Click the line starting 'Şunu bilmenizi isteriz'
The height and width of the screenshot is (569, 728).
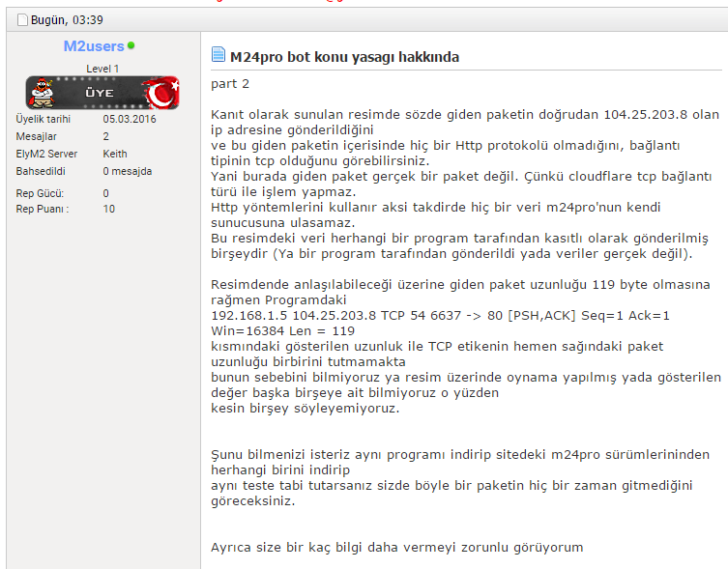(460, 454)
